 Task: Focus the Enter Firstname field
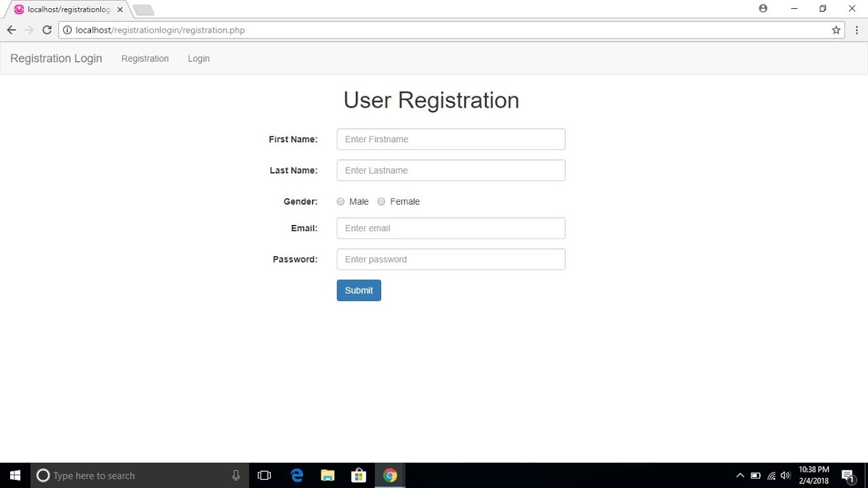pos(451,139)
